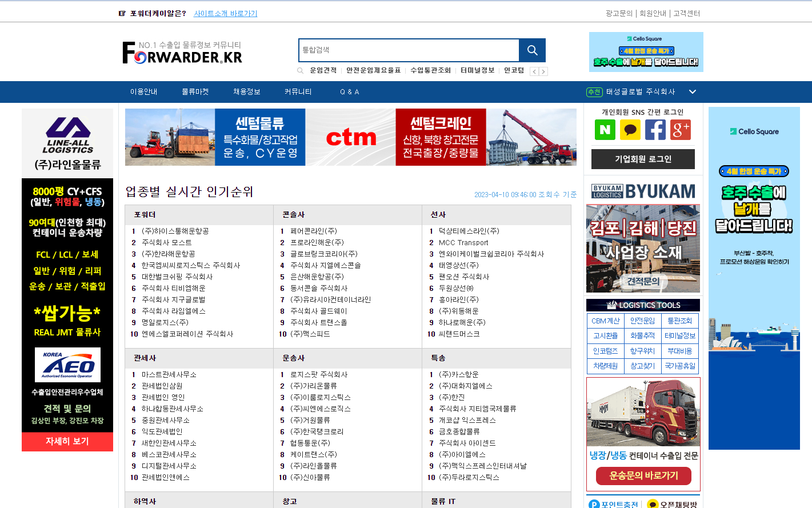Click the BYUKAM logistics ad
812x508 pixels.
[643, 237]
